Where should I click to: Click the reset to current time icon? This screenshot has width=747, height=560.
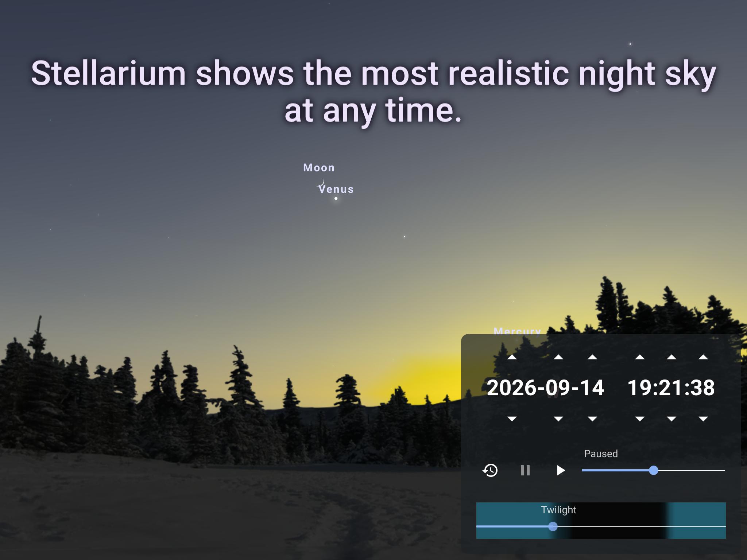click(490, 470)
